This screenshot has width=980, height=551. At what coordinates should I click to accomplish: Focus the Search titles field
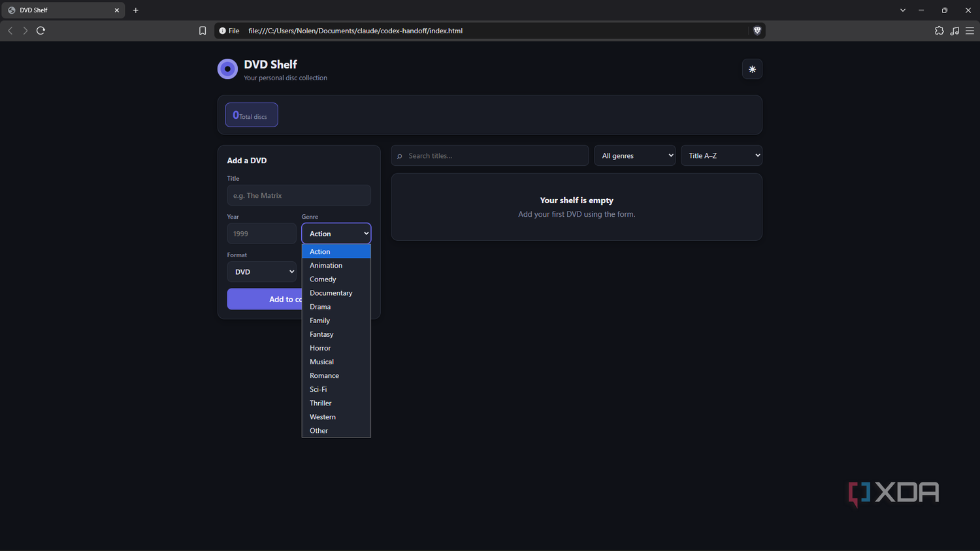[490, 155]
